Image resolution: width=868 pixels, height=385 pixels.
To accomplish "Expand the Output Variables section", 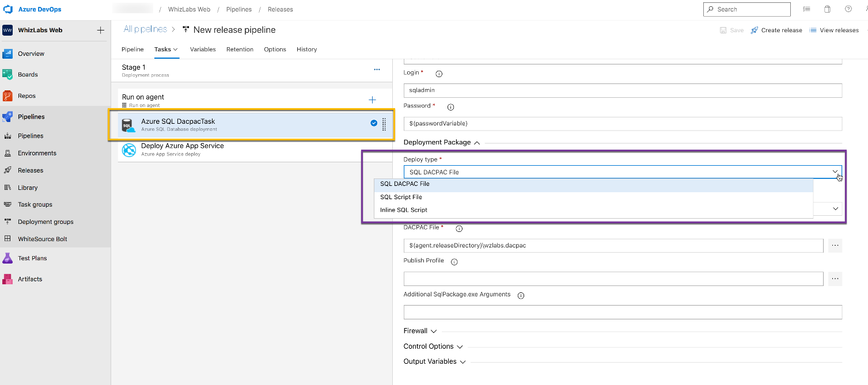I will tap(435, 361).
